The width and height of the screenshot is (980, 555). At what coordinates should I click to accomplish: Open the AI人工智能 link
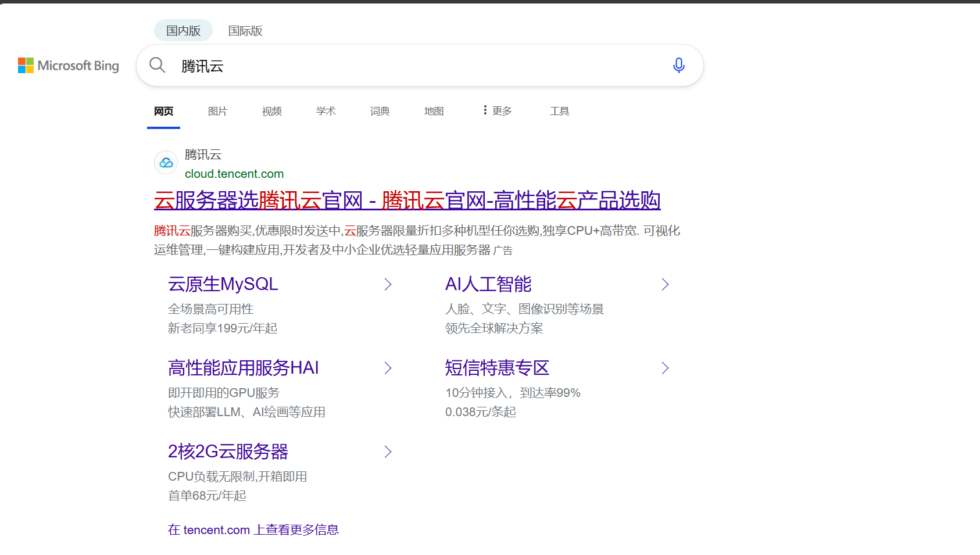tap(488, 284)
